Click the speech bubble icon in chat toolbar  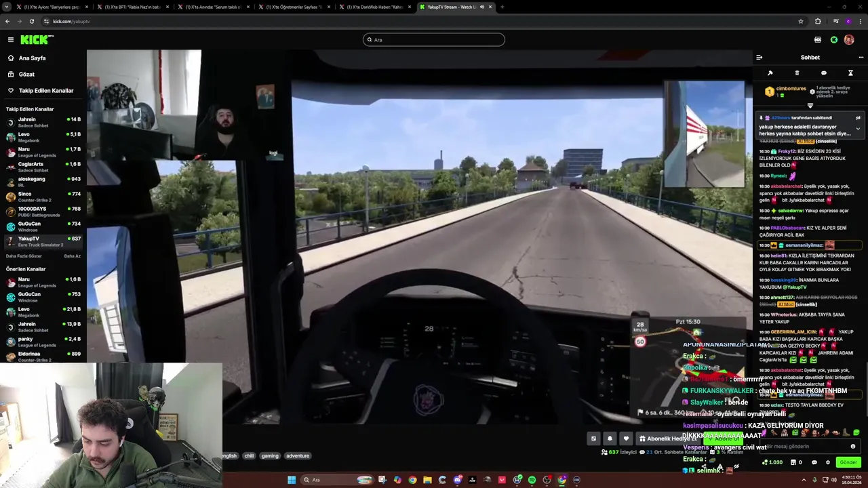823,73
